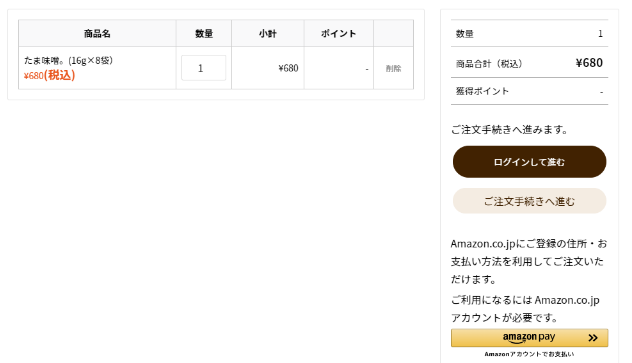Select the 商品名 column header

pyautogui.click(x=97, y=34)
